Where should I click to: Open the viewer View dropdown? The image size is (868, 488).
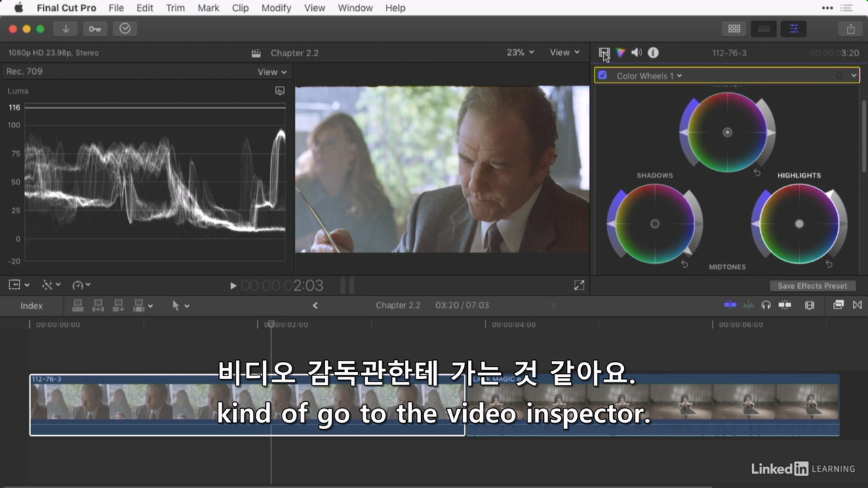pos(565,52)
